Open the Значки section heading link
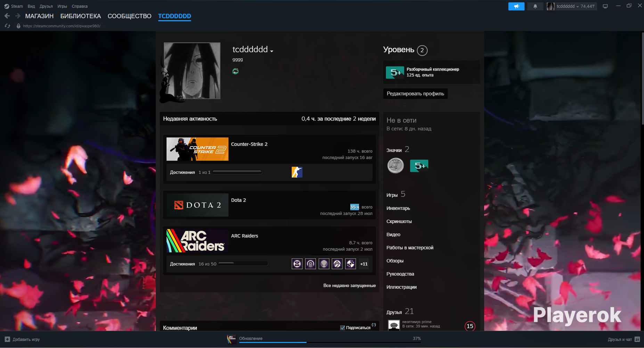The width and height of the screenshot is (644, 348). coord(398,150)
